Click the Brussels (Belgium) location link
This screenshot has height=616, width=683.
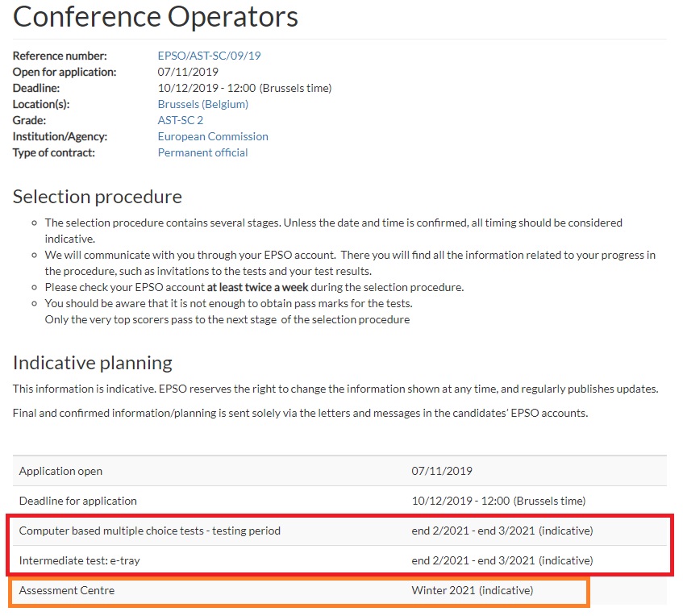(202, 104)
